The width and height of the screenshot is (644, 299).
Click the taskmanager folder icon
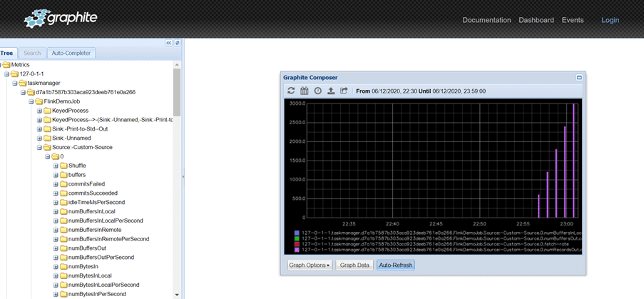pyautogui.click(x=23, y=83)
